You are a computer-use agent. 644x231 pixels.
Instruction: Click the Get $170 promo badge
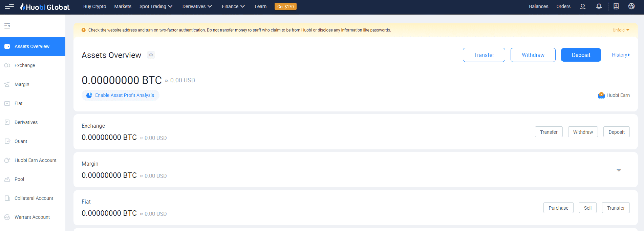tap(285, 6)
